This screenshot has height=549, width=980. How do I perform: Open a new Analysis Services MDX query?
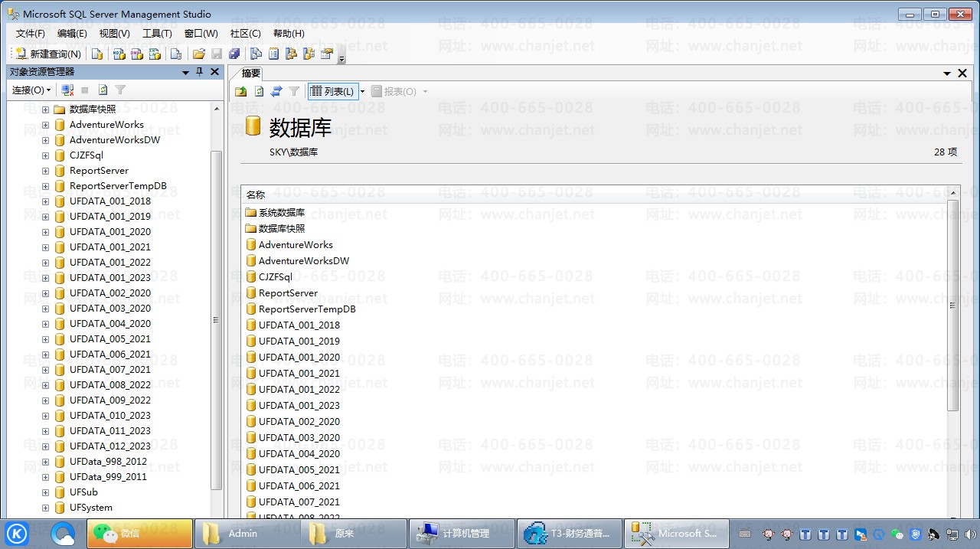click(119, 54)
